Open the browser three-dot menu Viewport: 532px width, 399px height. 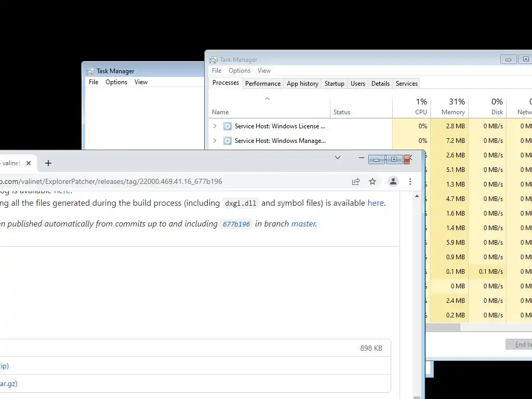point(410,181)
